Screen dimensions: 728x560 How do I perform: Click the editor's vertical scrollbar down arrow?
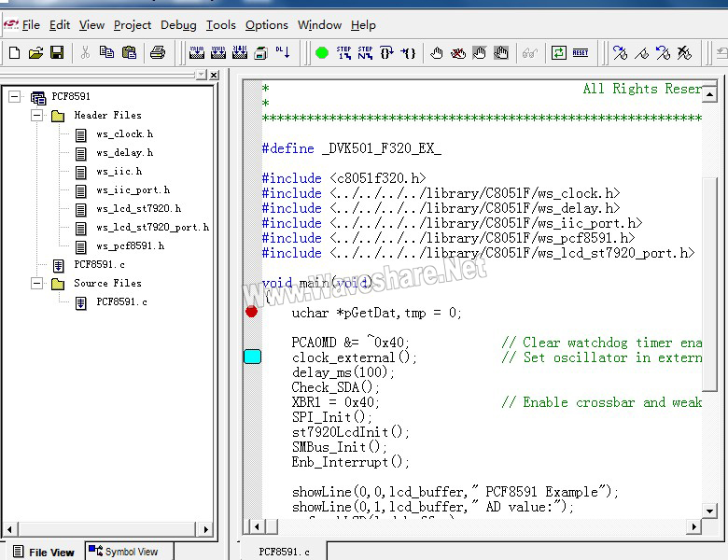click(x=709, y=512)
